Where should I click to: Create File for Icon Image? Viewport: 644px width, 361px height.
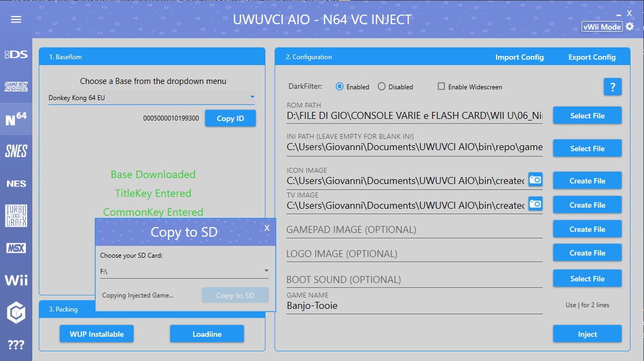tap(587, 181)
